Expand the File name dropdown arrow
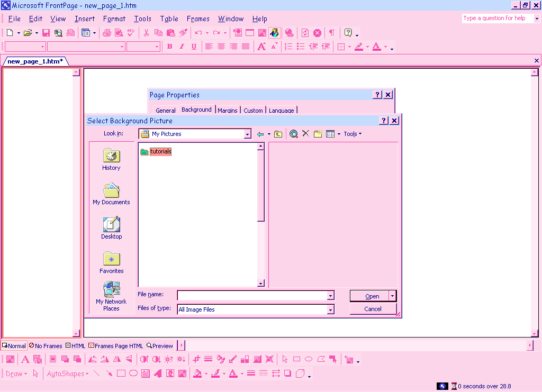 point(330,296)
